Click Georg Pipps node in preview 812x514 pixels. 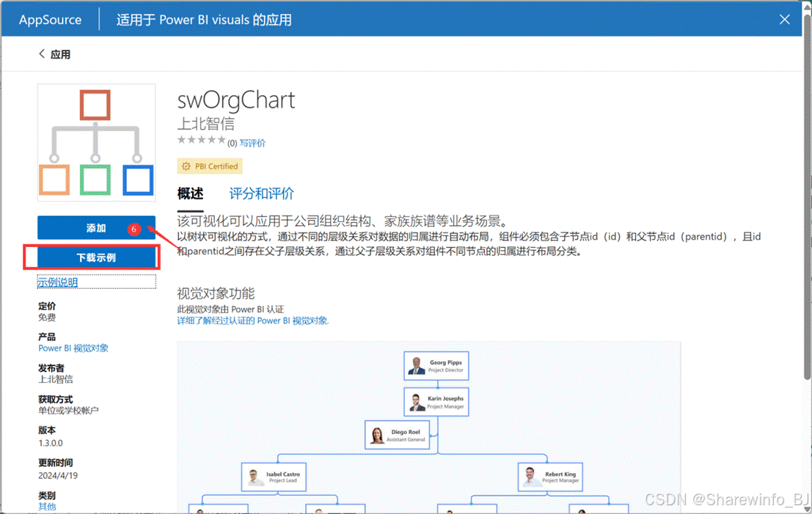[436, 366]
